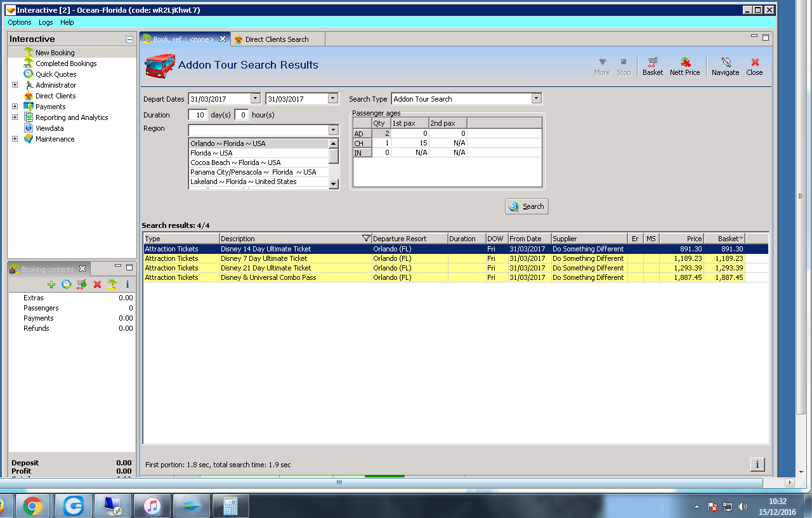Select New Booking in the sidebar

pos(55,53)
